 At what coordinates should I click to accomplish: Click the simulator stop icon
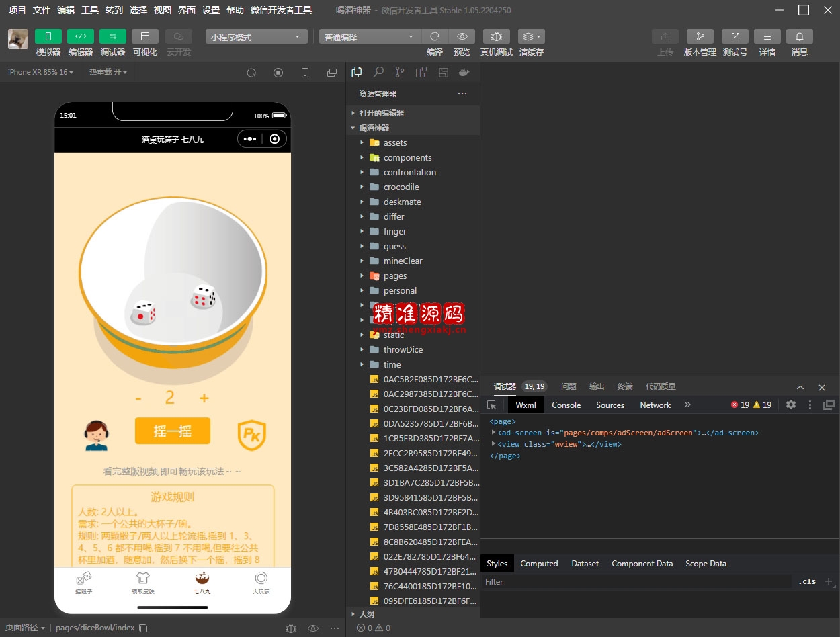(x=278, y=73)
